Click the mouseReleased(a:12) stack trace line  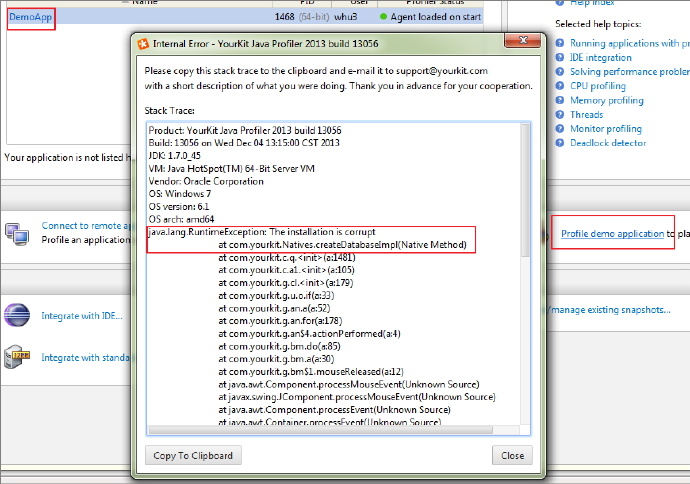coord(311,372)
